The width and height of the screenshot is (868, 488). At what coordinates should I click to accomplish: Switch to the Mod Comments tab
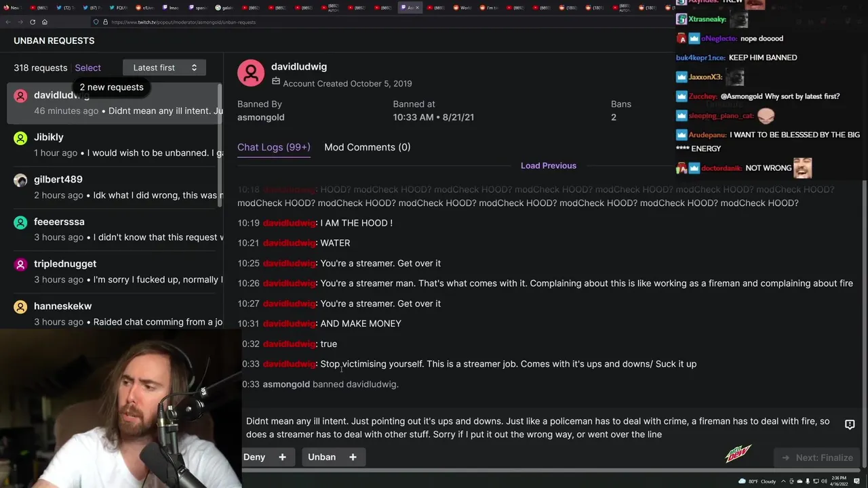tap(367, 147)
